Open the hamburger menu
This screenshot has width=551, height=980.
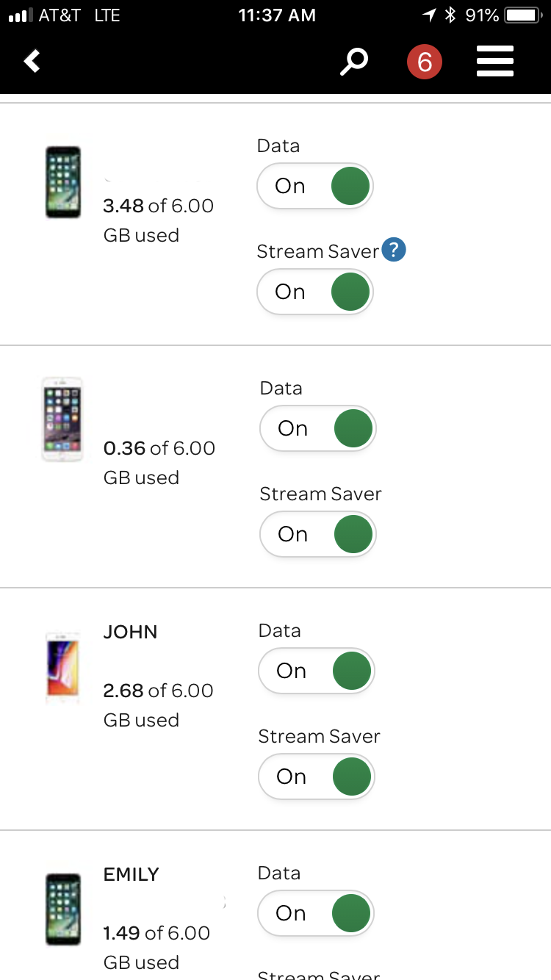(494, 62)
